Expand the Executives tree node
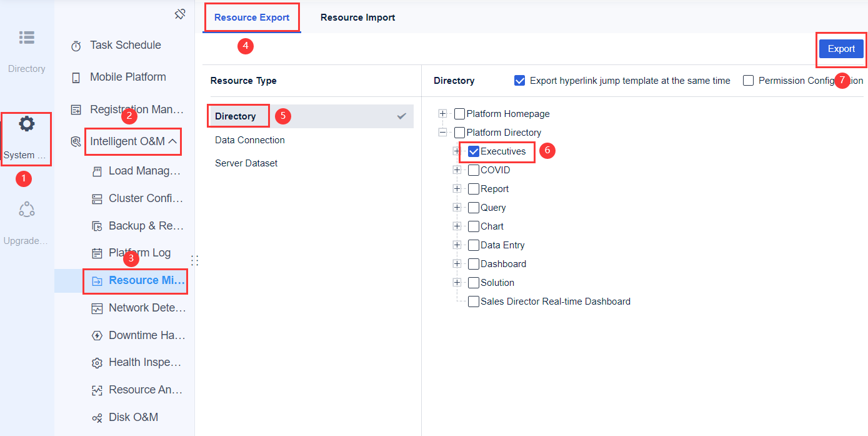This screenshot has width=868, height=436. [457, 151]
